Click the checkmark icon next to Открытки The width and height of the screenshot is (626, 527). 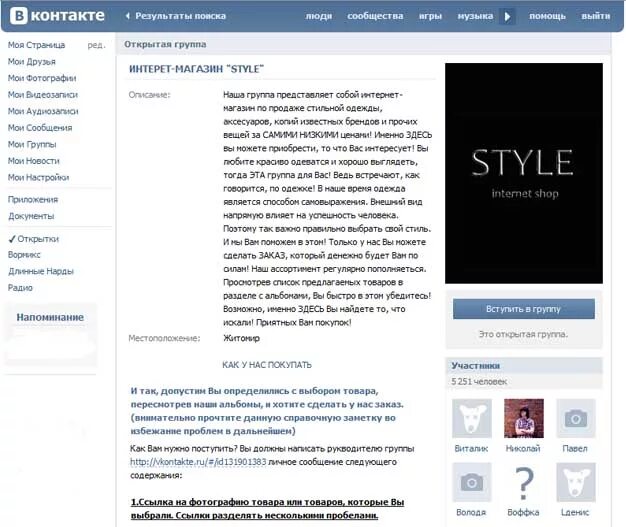coord(12,239)
